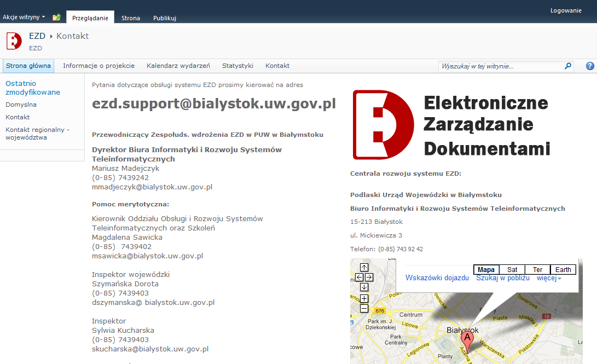Image resolution: width=597 pixels, height=364 pixels.
Task: Open Kontakt in the left sidebar
Action: point(18,117)
